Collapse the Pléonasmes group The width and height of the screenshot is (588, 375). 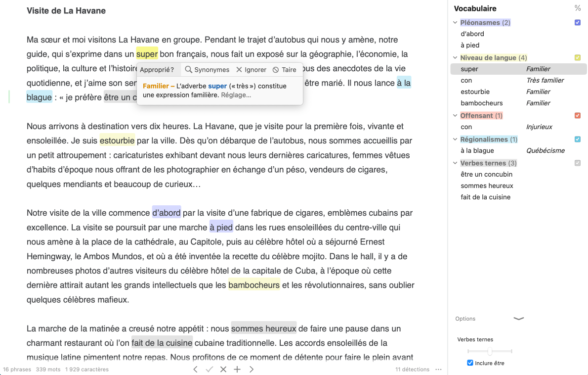(x=455, y=23)
